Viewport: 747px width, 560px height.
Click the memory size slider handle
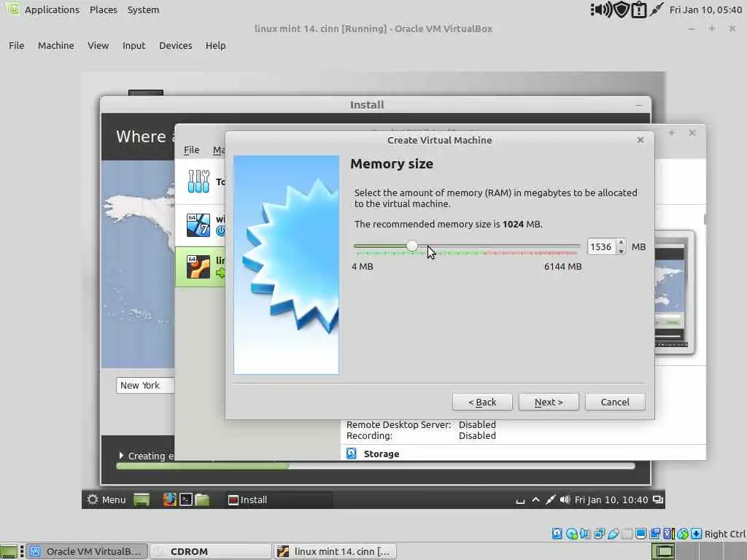pos(413,246)
